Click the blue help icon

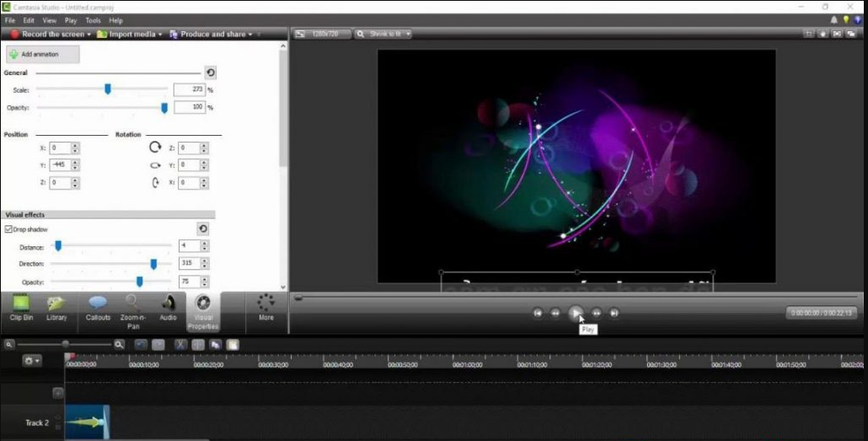tap(858, 20)
